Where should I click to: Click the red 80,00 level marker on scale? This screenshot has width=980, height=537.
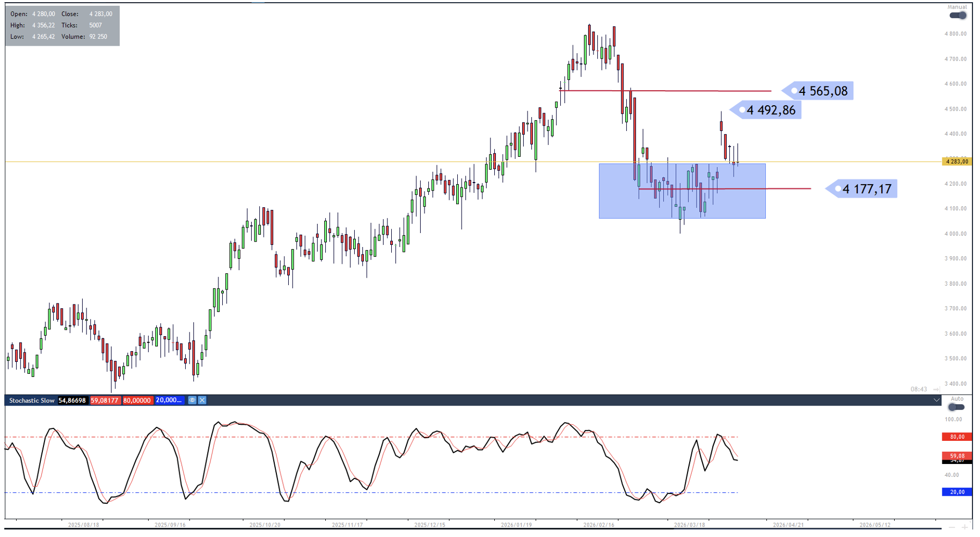957,437
